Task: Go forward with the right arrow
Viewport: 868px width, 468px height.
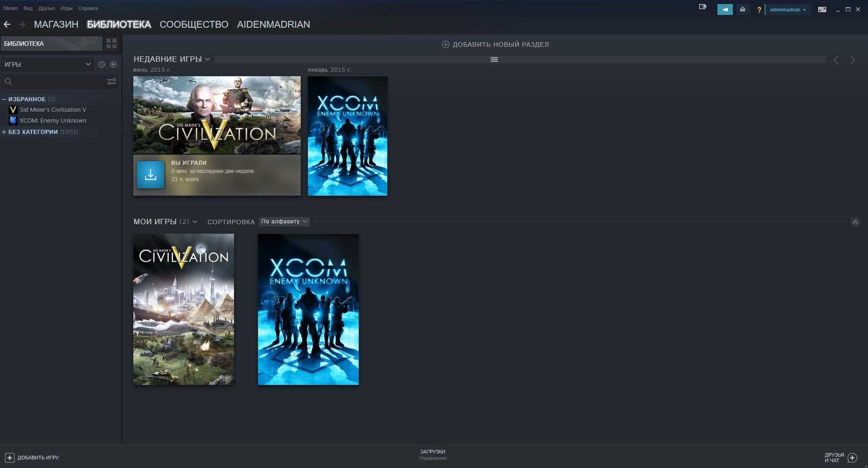Action: coord(22,25)
